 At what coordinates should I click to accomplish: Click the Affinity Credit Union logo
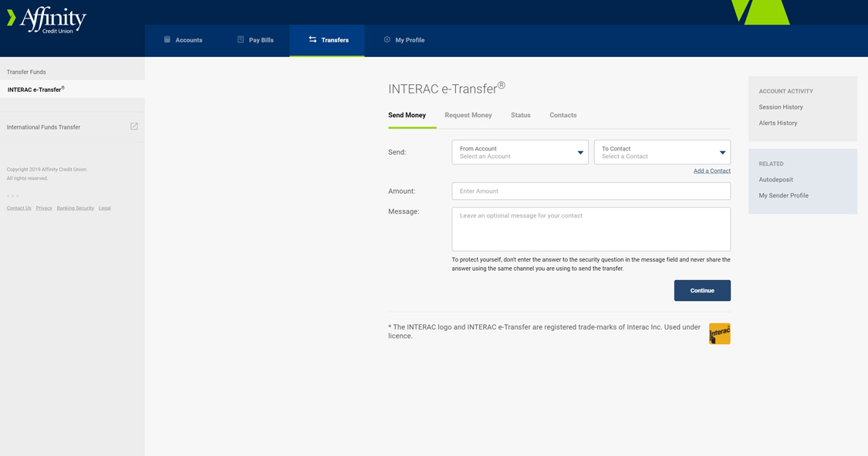coord(46,21)
